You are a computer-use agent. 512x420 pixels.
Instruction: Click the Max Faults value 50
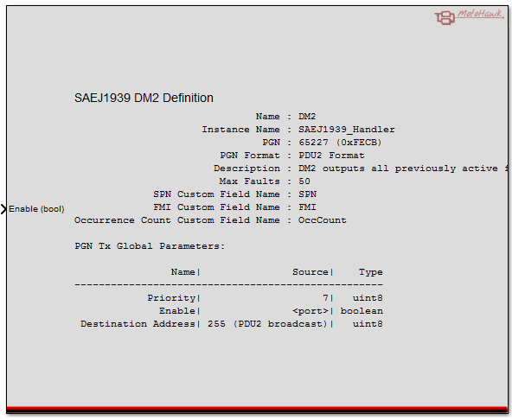point(304,181)
